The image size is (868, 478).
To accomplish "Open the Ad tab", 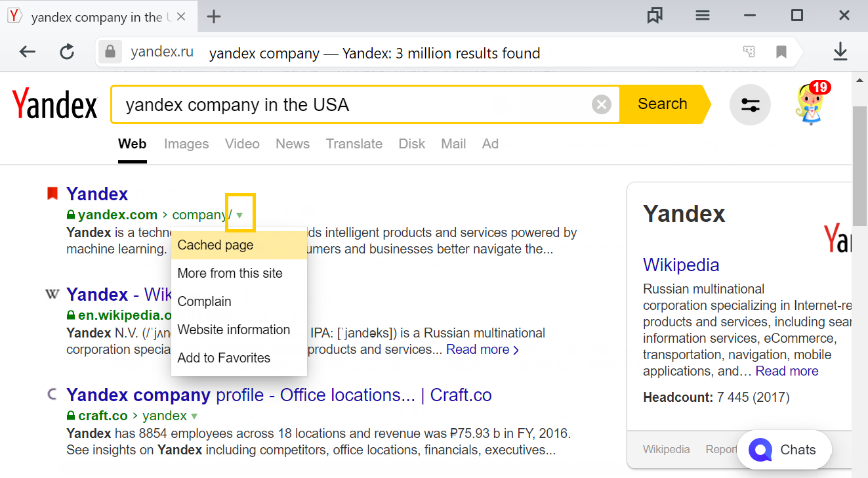I will tap(491, 144).
